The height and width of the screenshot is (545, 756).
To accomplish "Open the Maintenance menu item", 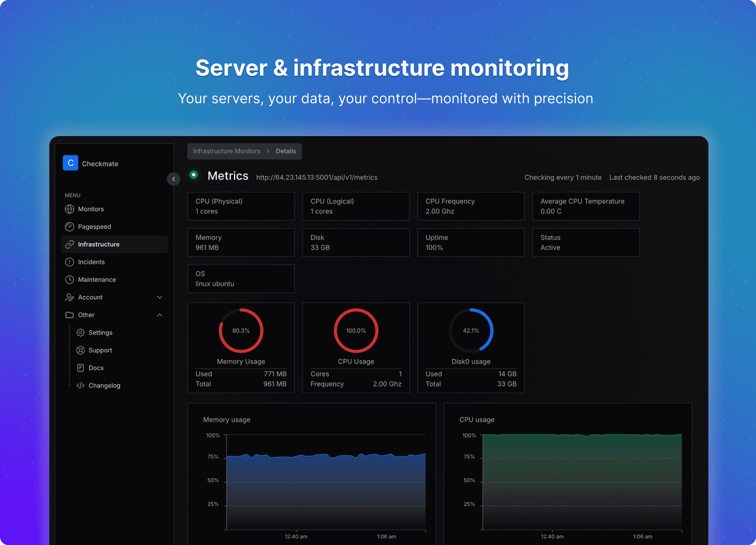I will pos(115,280).
